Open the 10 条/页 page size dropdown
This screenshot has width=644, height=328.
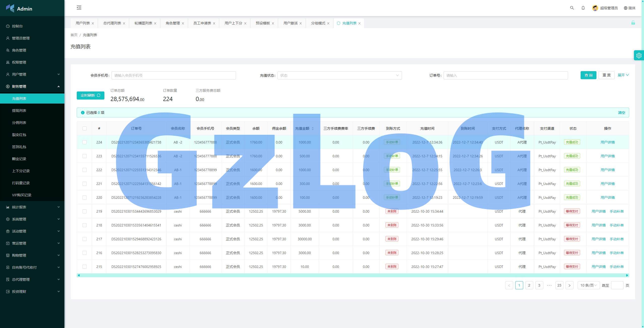[x=588, y=285]
